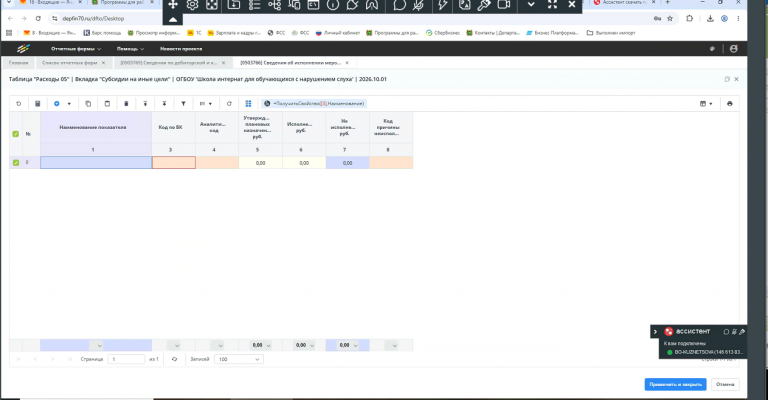768x400 pixels.
Task: Click the user profile icon in dark header
Action: 733,48
